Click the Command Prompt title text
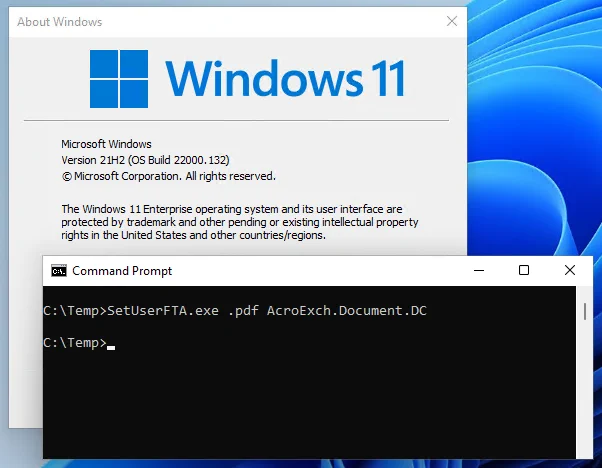 [x=122, y=271]
